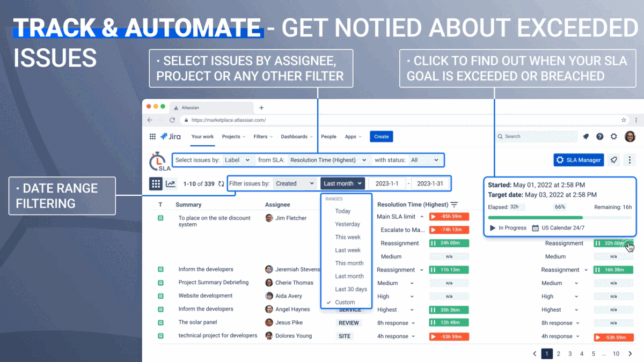Expand the status All dropdown
This screenshot has height=362, width=644.
[426, 160]
